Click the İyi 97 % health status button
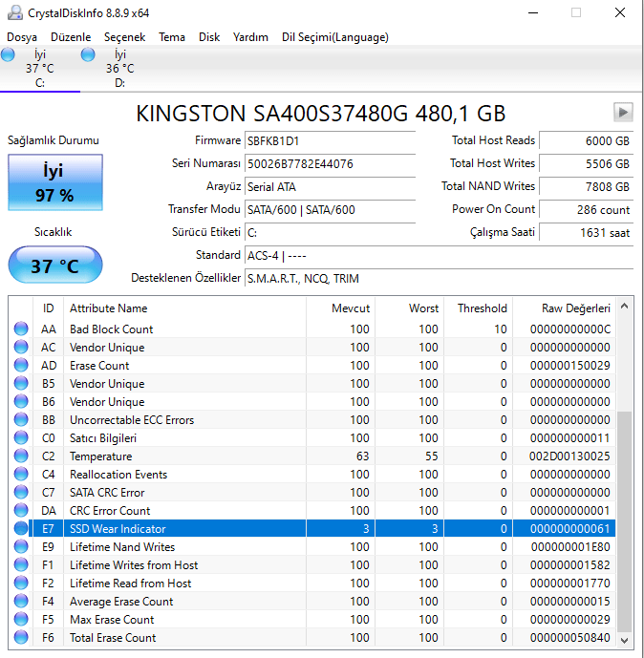The width and height of the screenshot is (644, 658). (55, 182)
